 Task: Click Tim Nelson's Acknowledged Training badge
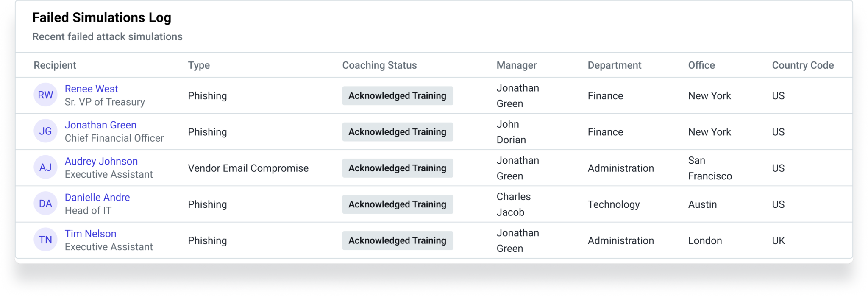coord(398,240)
